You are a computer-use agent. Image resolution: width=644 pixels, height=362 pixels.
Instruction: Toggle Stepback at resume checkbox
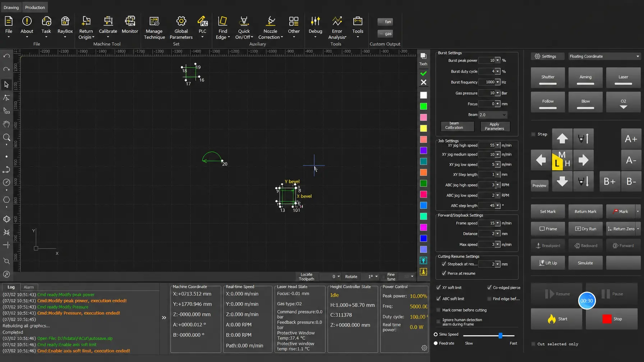coord(444,264)
